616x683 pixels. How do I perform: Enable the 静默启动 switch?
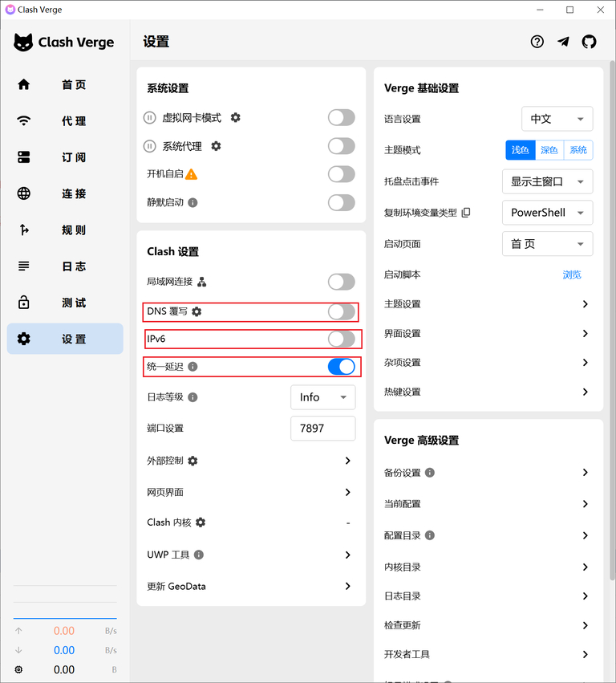pyautogui.click(x=342, y=202)
